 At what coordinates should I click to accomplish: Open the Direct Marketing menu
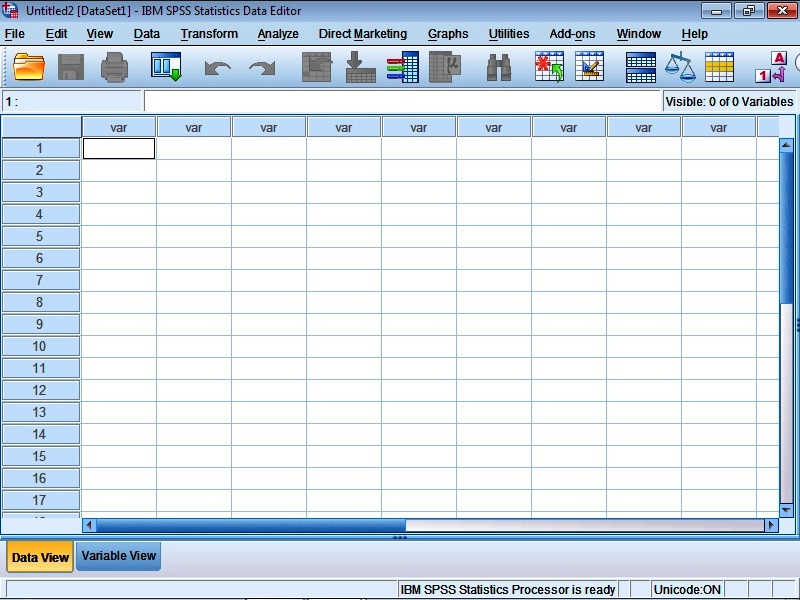pos(363,34)
